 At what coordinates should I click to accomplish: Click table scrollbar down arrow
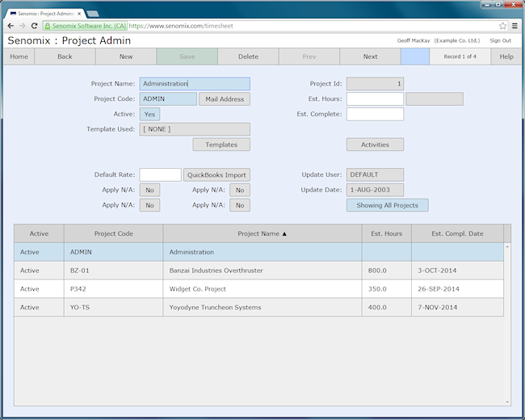click(507, 402)
